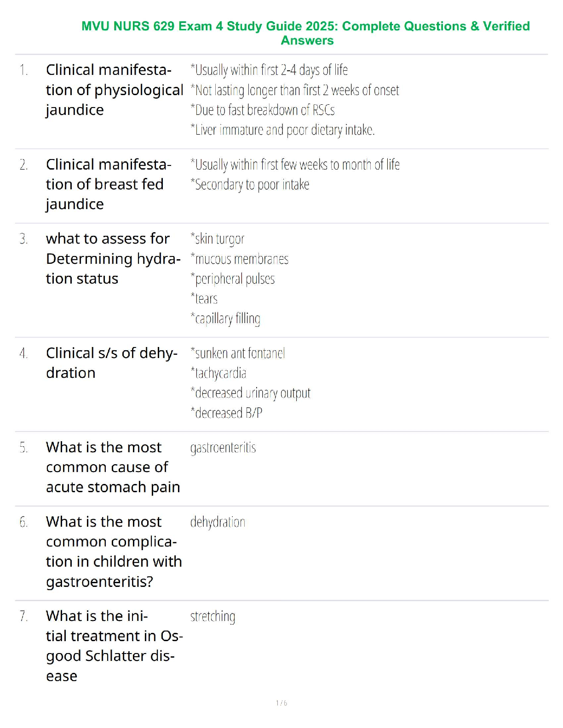Select the 'Due to fast breakdown of RSCs' line
The height and width of the screenshot is (728, 563).
tap(263, 110)
